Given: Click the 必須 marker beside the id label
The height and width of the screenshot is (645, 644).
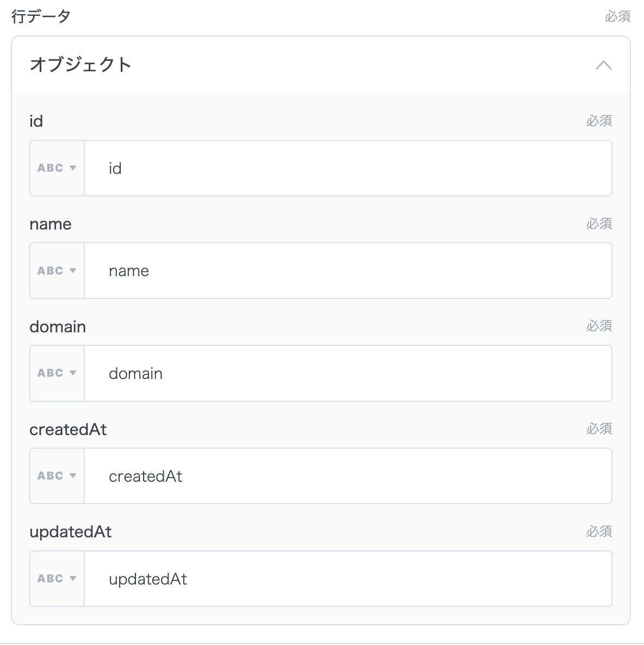Looking at the screenshot, I should [x=599, y=121].
